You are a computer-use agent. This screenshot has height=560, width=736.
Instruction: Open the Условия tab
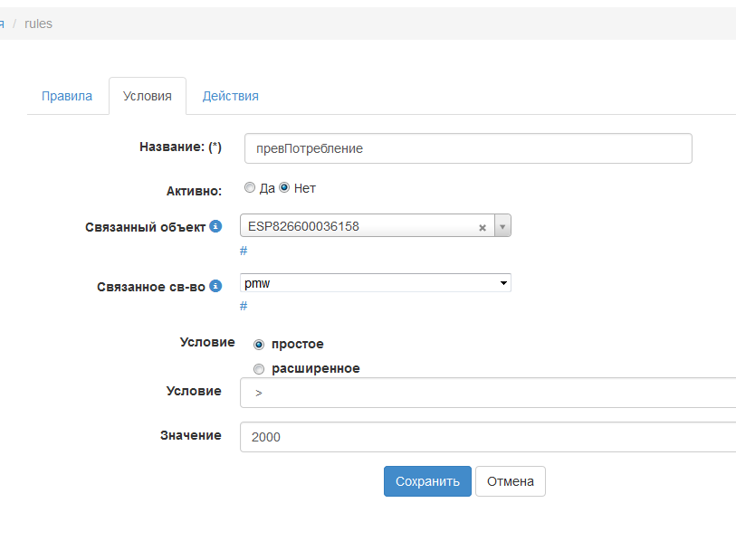coord(148,96)
